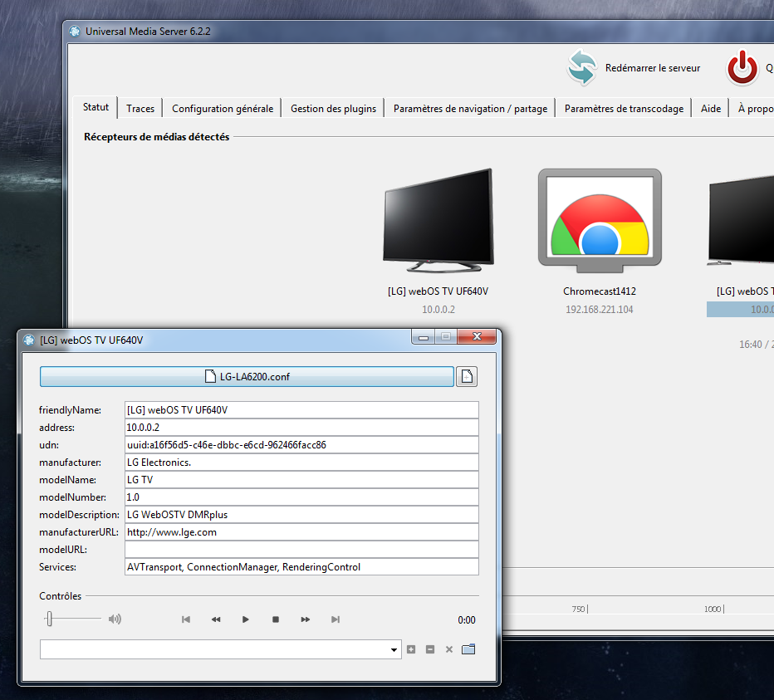This screenshot has height=700, width=774.
Task: Close the LG webOS TV UF640V dialog
Action: point(477,336)
